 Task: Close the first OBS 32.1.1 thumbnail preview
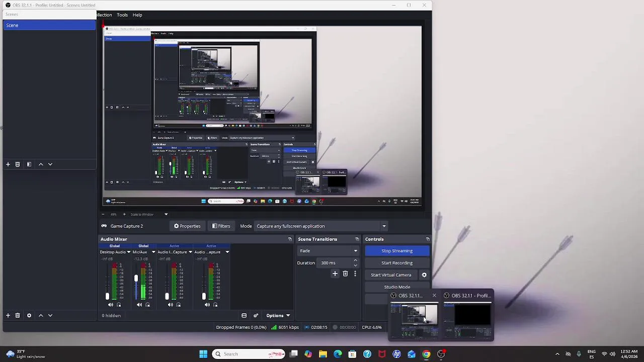(434, 296)
